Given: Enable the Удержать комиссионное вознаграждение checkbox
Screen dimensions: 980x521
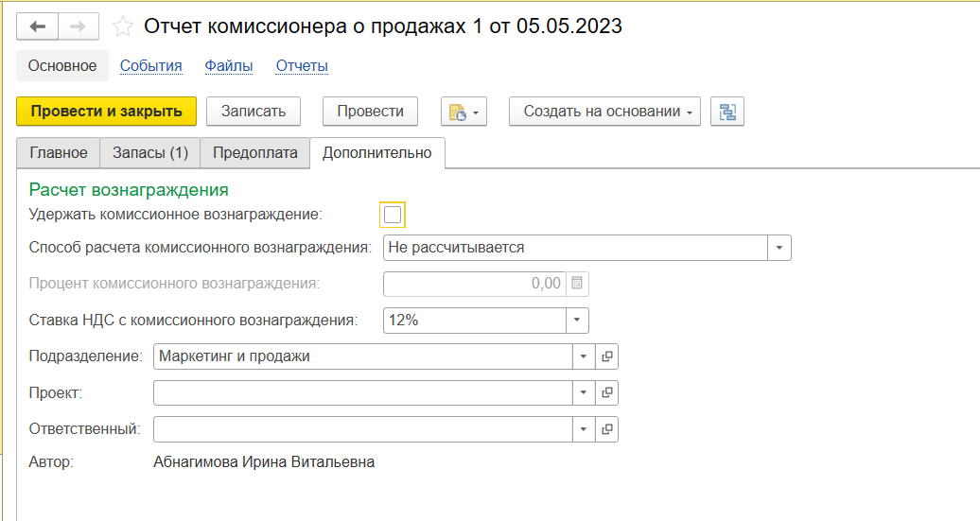Looking at the screenshot, I should [393, 215].
